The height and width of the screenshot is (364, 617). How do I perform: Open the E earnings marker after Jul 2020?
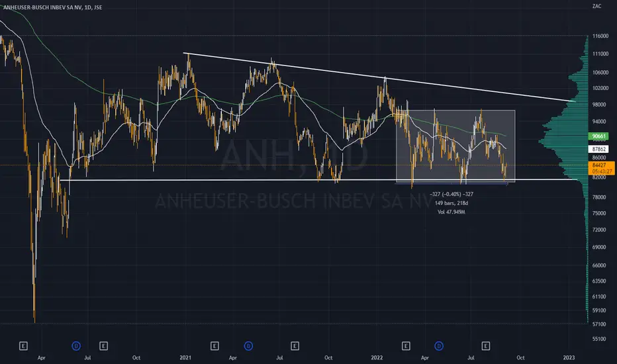click(103, 346)
